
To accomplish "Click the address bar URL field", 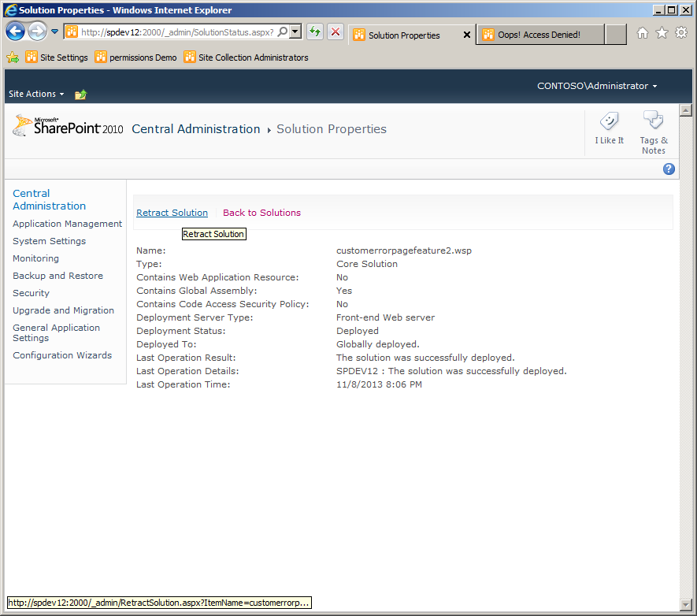I will pyautogui.click(x=177, y=32).
